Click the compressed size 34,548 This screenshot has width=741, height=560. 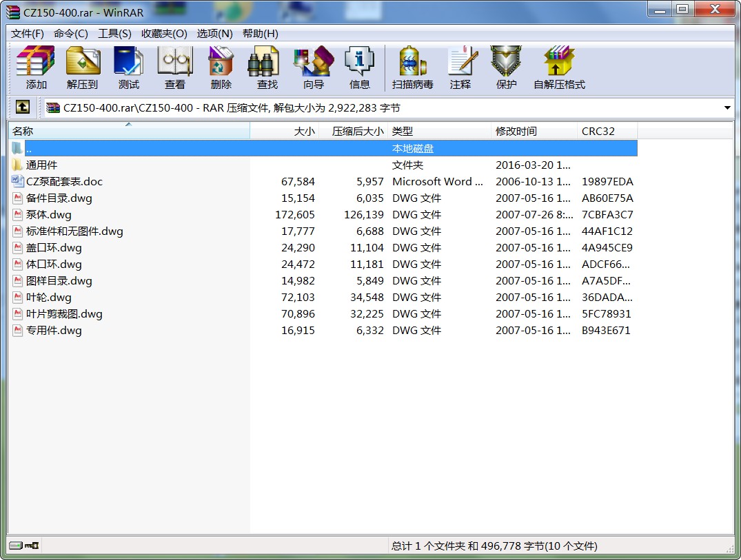point(367,297)
